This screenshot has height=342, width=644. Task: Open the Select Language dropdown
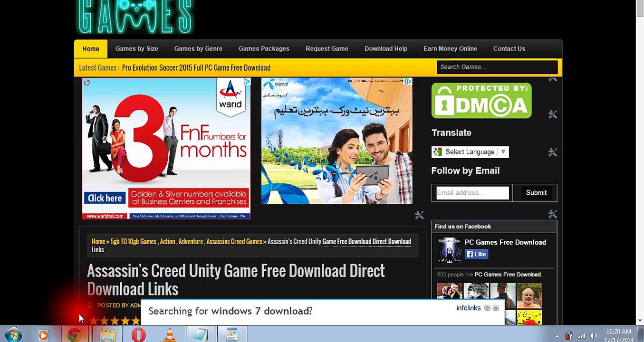[x=470, y=152]
